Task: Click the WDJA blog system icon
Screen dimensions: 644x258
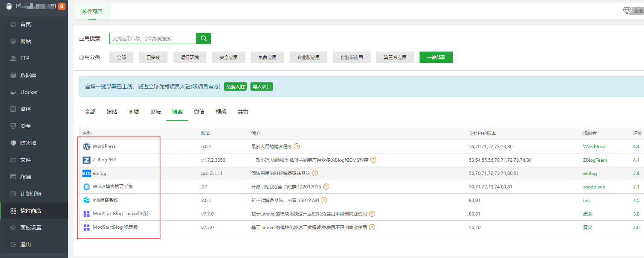Action: (87, 187)
